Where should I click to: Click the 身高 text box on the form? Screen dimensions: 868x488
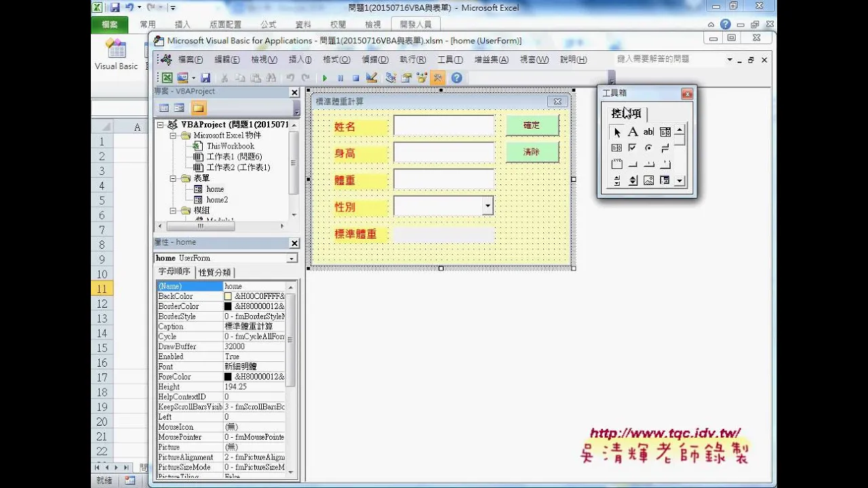(444, 152)
